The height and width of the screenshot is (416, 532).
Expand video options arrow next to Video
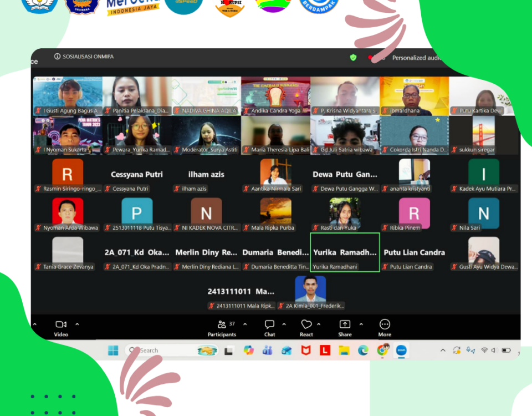tap(77, 324)
